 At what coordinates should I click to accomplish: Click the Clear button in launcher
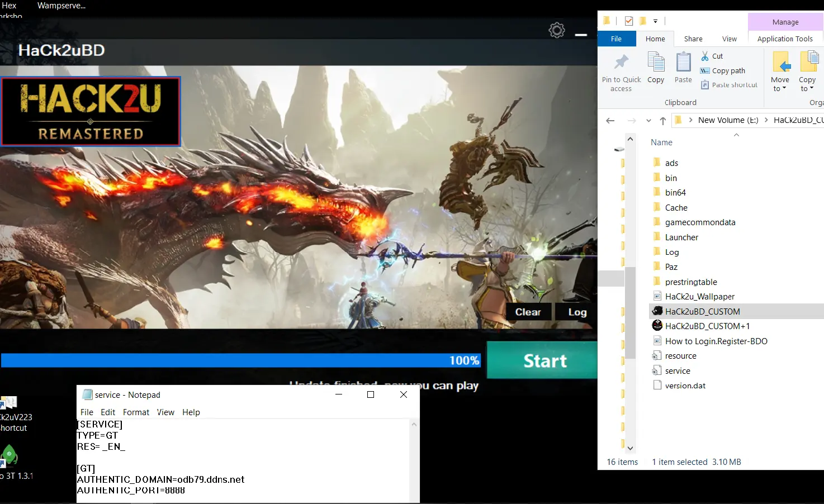(x=528, y=312)
